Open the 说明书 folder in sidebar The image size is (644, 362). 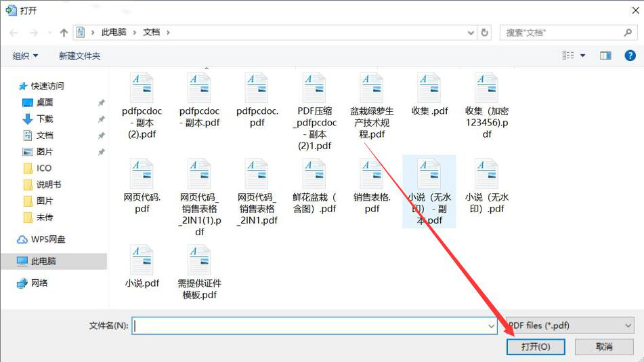point(42,184)
